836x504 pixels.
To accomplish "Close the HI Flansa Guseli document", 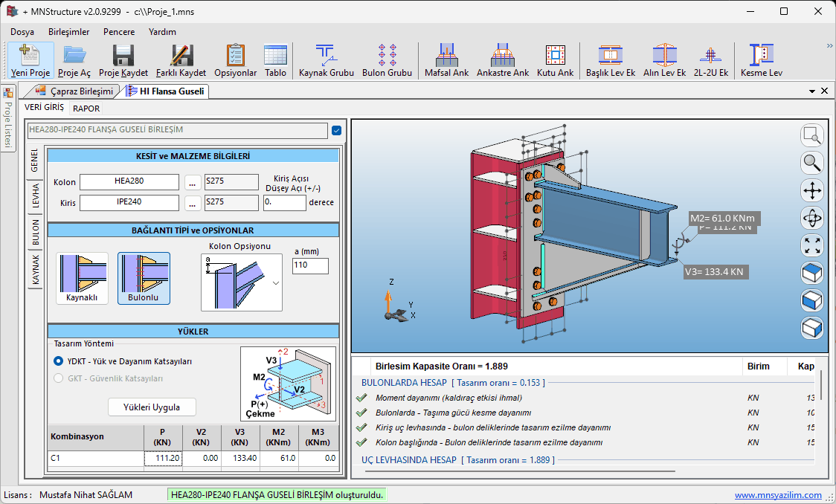I will point(824,91).
